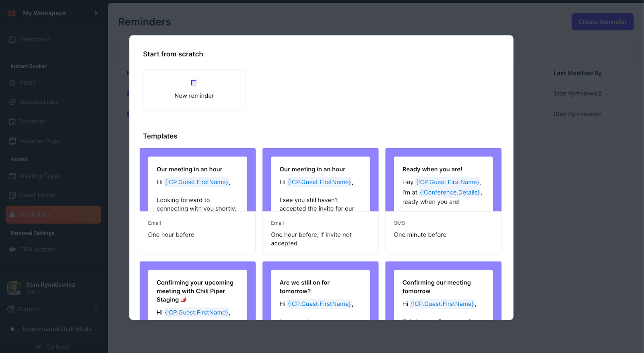Viewport: 644px width, 353px height.
Task: Expand the Stan Rymkiewicz user menu arrow
Action: (x=96, y=288)
